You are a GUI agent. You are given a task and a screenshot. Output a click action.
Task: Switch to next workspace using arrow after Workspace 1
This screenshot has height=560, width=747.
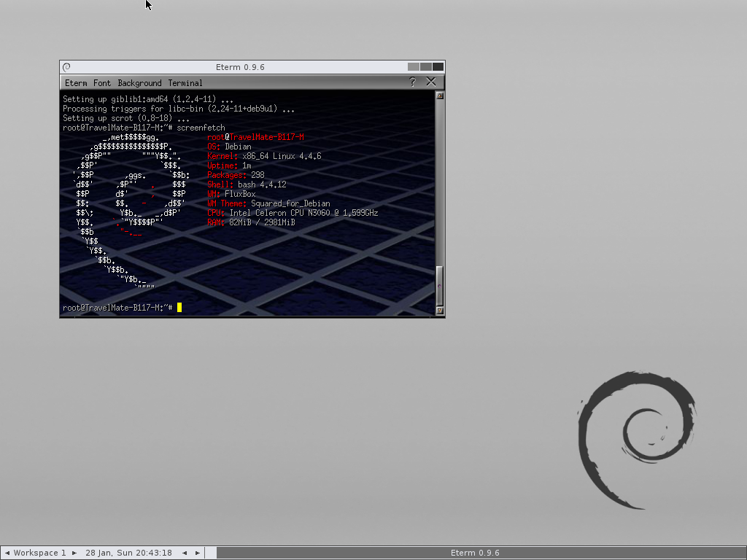click(x=74, y=553)
